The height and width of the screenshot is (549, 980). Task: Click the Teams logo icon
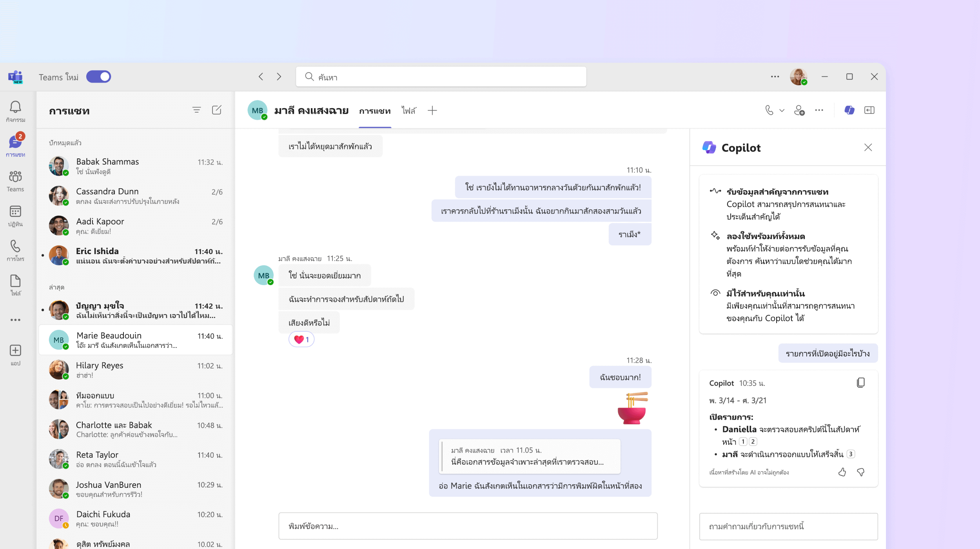click(x=15, y=77)
